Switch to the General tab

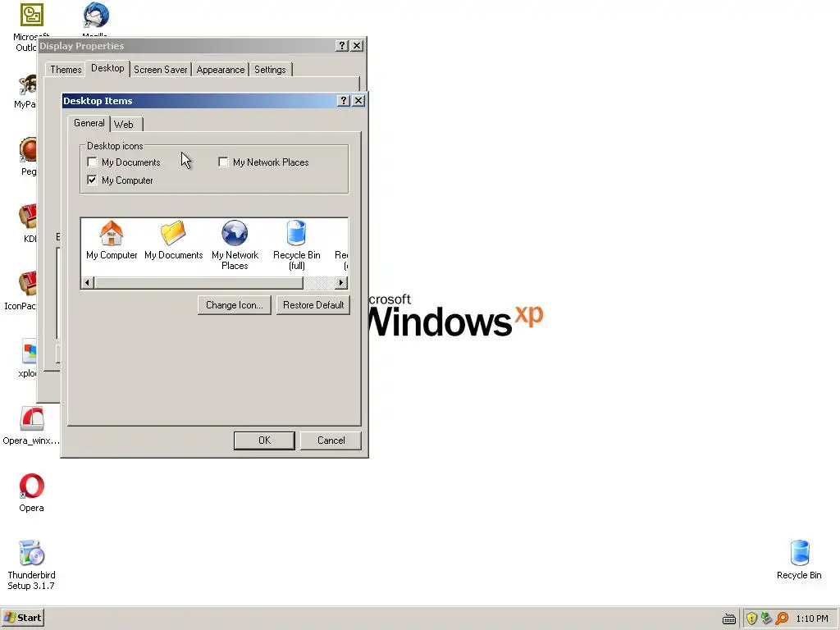(89, 123)
